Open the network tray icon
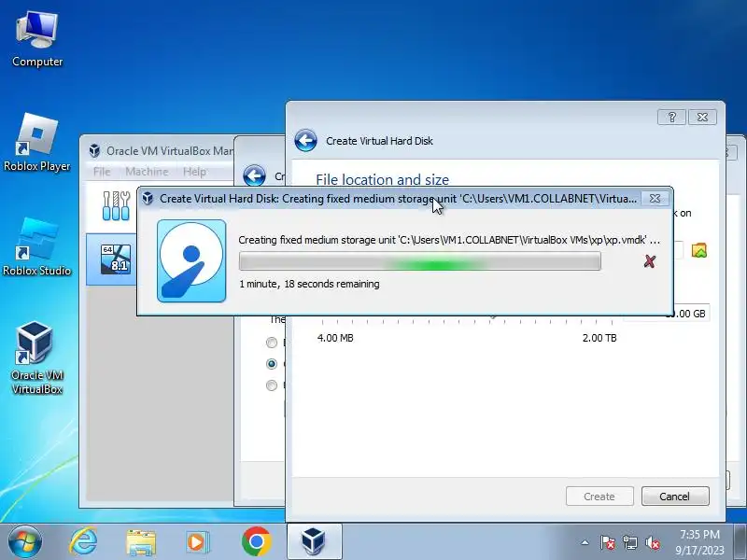The image size is (747, 560). click(630, 542)
